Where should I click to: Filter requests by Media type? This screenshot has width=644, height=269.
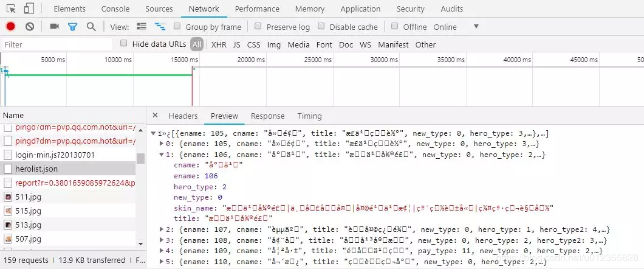pos(298,45)
